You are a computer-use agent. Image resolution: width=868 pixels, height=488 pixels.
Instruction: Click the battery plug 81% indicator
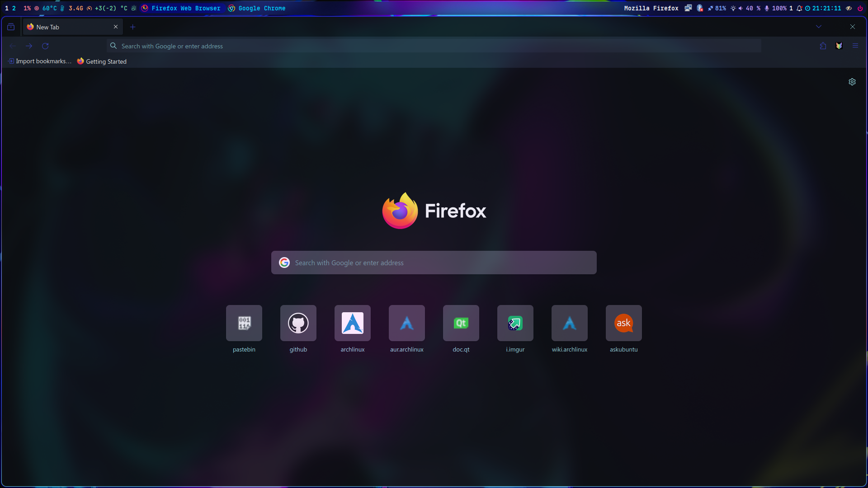(x=717, y=8)
